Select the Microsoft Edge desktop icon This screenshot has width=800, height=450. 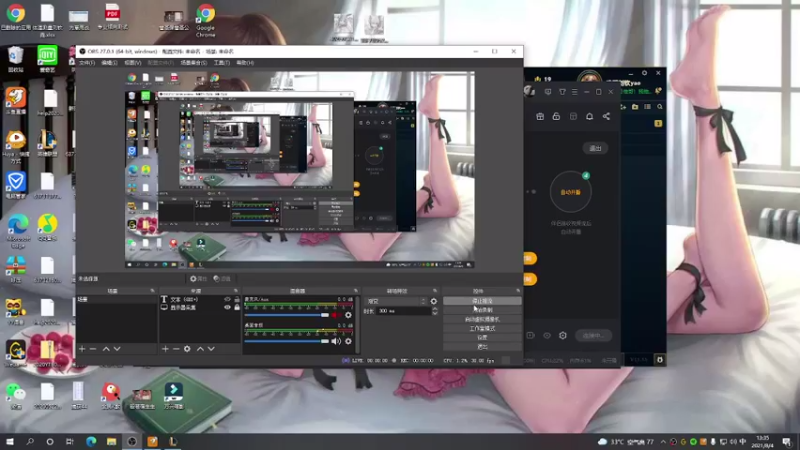pos(18,231)
